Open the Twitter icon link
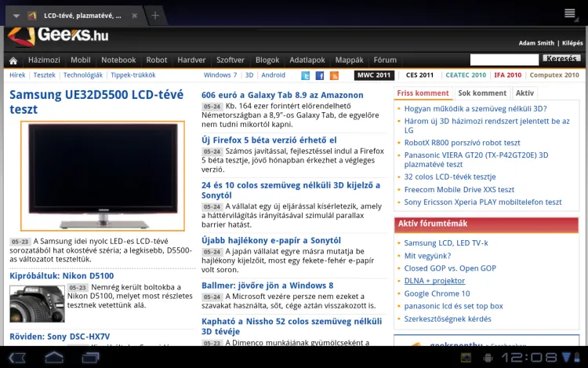This screenshot has width=588, height=368. pos(306,75)
